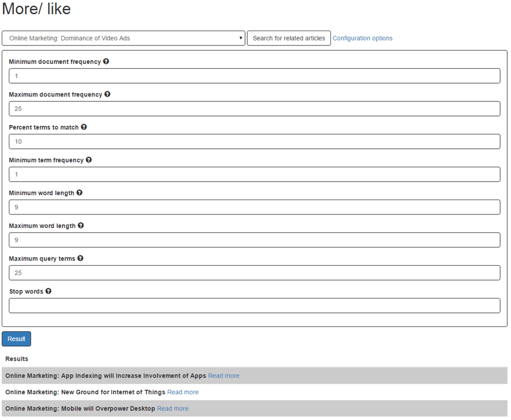Open Read more for Internet of Things article
The width and height of the screenshot is (511, 420).
pos(183,392)
